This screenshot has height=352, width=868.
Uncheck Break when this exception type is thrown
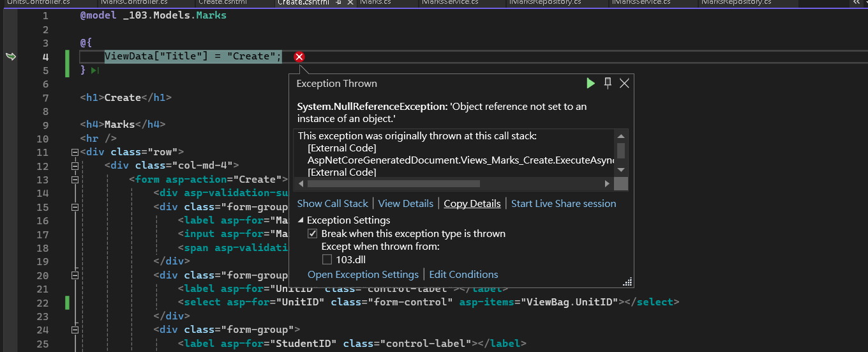[x=313, y=234]
